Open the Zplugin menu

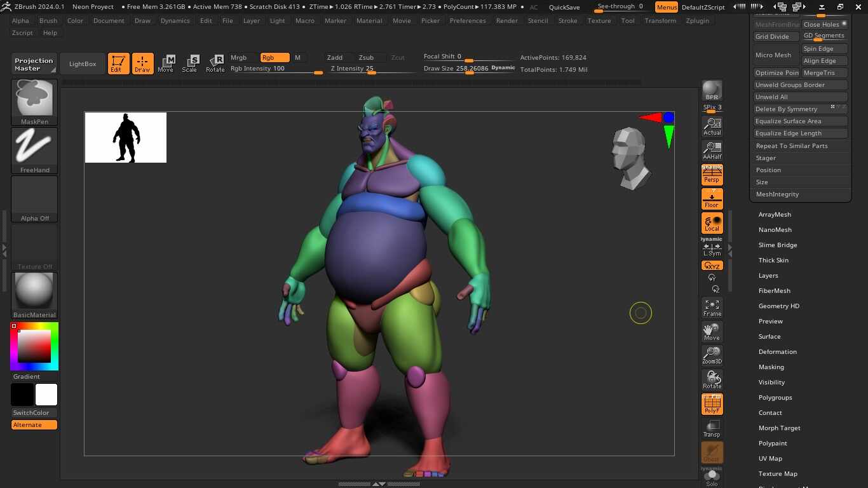tap(697, 20)
